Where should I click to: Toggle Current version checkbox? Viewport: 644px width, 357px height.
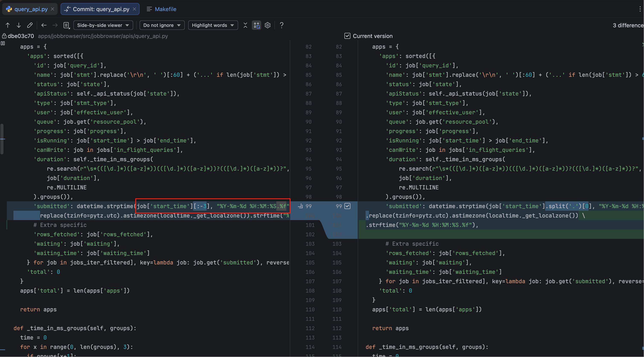tap(347, 36)
